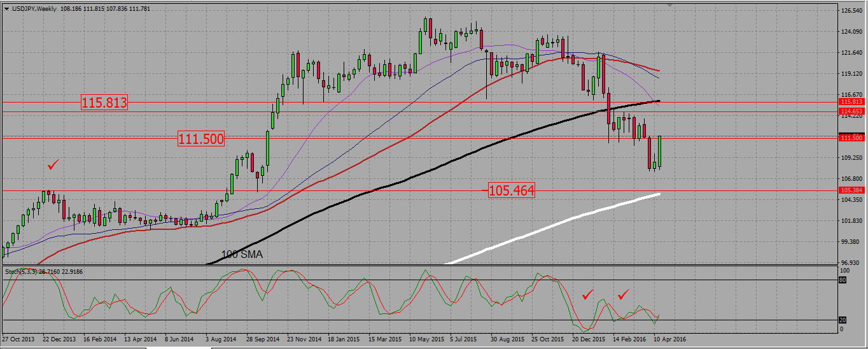Image resolution: width=868 pixels, height=349 pixels.
Task: Click the 23 Nov 2014 date label
Action: 304,339
